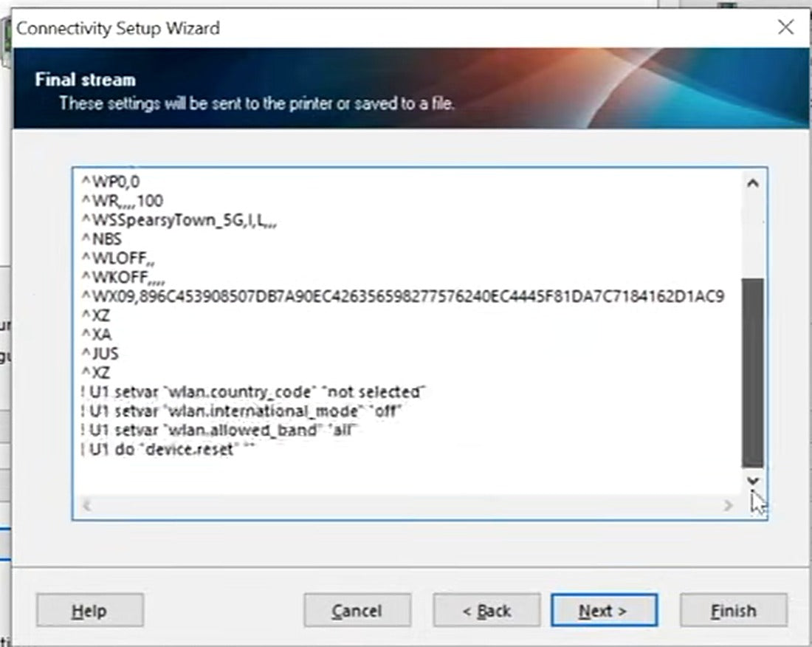Click the line "^WR,,,,100"
Image resolution: width=812 pixels, height=647 pixels.
[x=123, y=201]
